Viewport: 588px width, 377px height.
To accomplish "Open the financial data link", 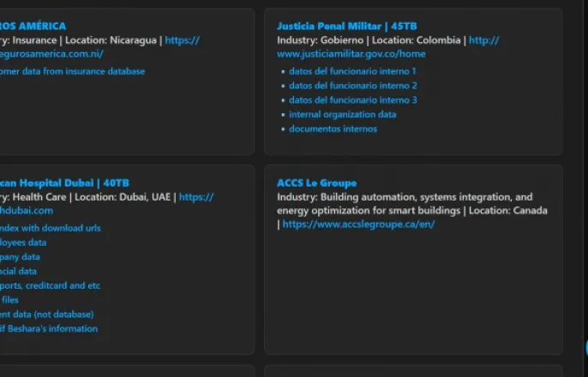I will point(18,272).
